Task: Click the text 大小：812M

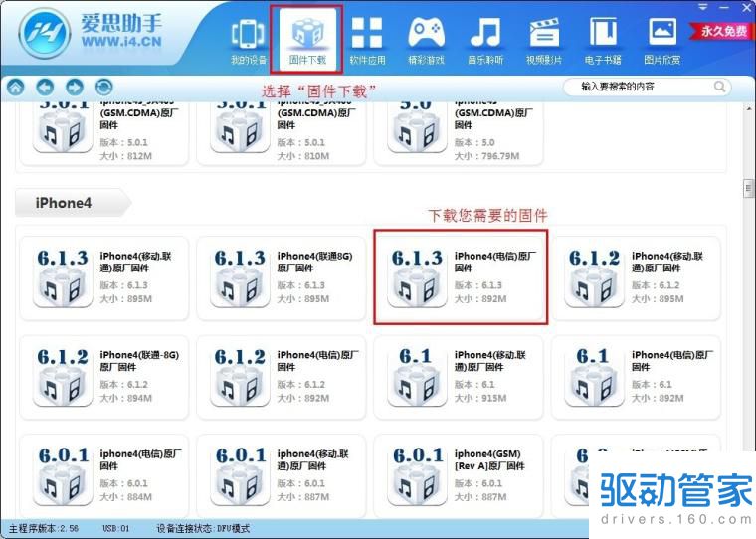Action: click(x=126, y=156)
